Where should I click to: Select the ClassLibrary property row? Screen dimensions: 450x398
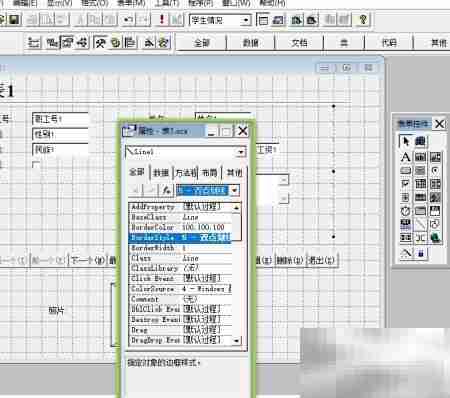click(x=180, y=268)
